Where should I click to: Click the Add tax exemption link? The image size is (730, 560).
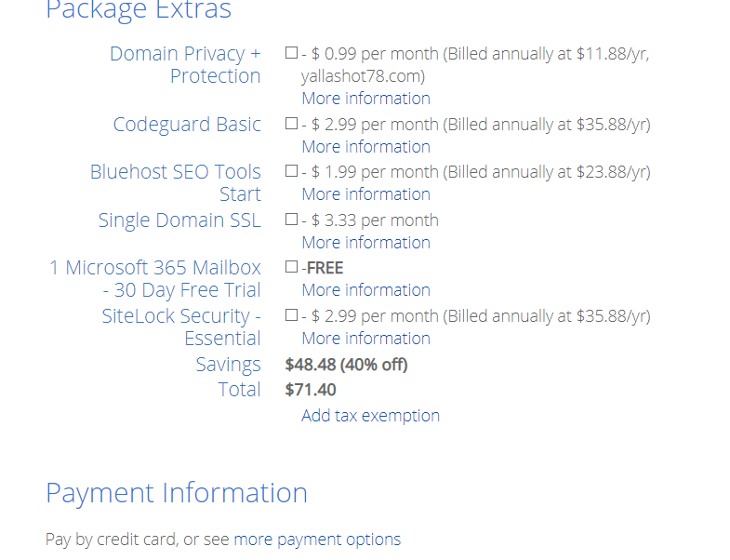371,416
